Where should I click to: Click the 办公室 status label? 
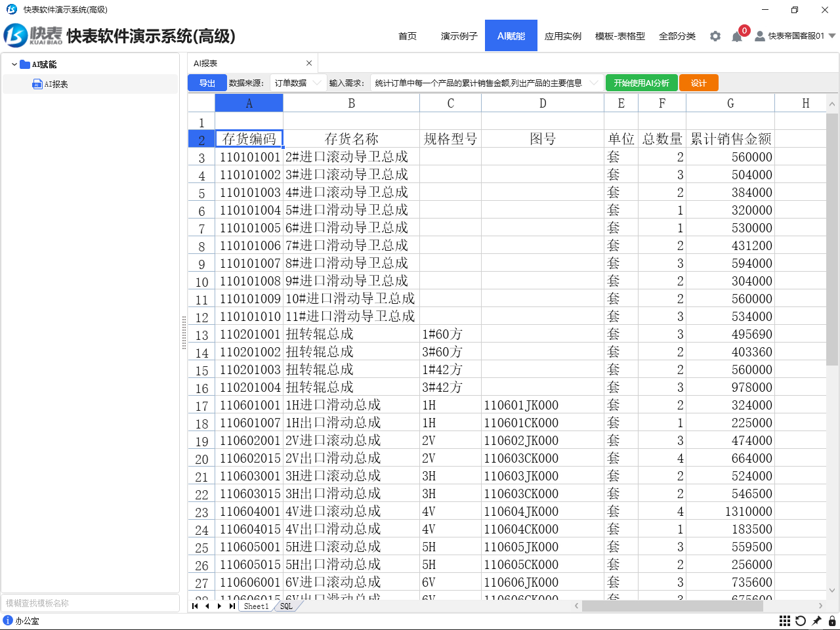[x=28, y=621]
